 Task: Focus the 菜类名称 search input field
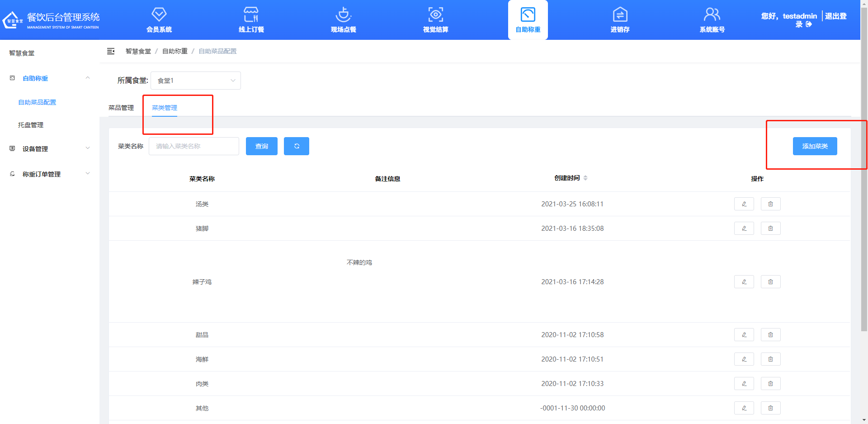coord(193,146)
